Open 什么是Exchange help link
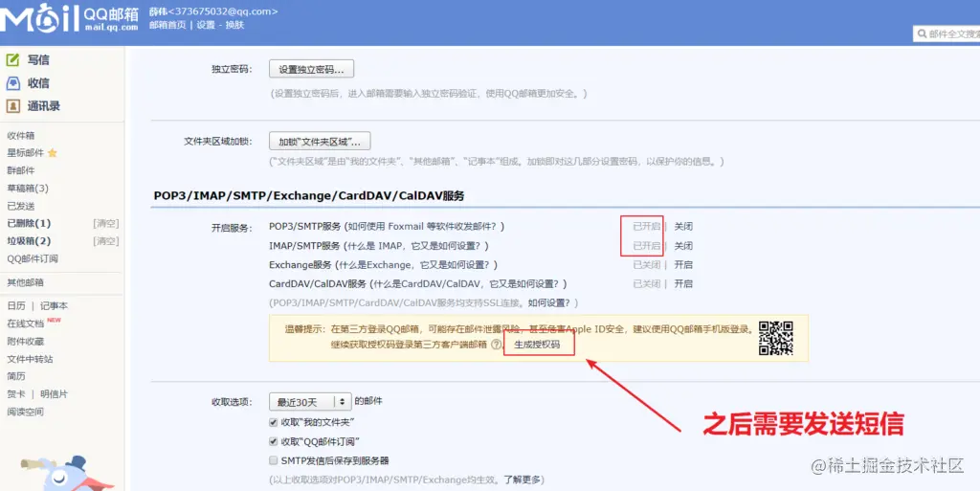The width and height of the screenshot is (980, 491). tap(415, 265)
